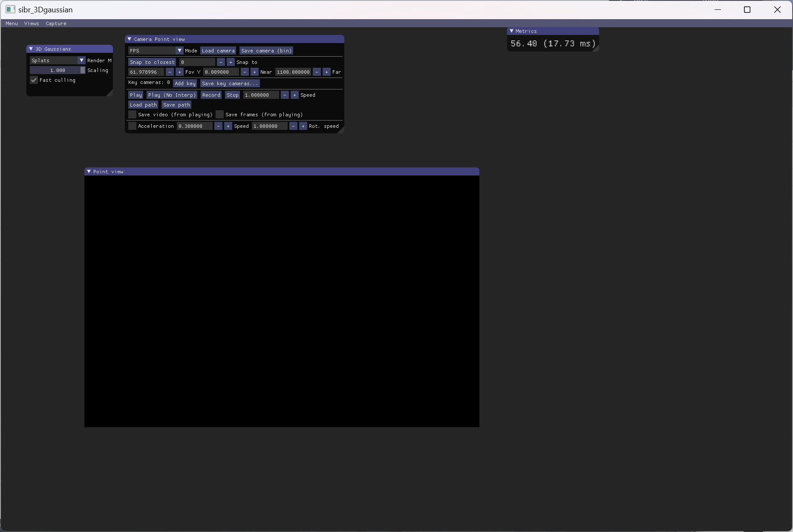Collapse the Point view panel
This screenshot has height=532, width=793.
(89, 171)
